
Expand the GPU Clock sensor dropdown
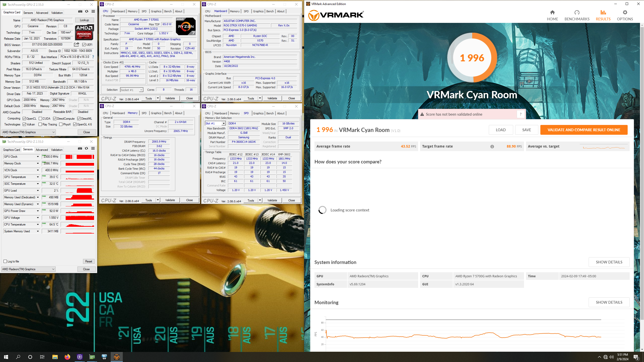(38, 157)
